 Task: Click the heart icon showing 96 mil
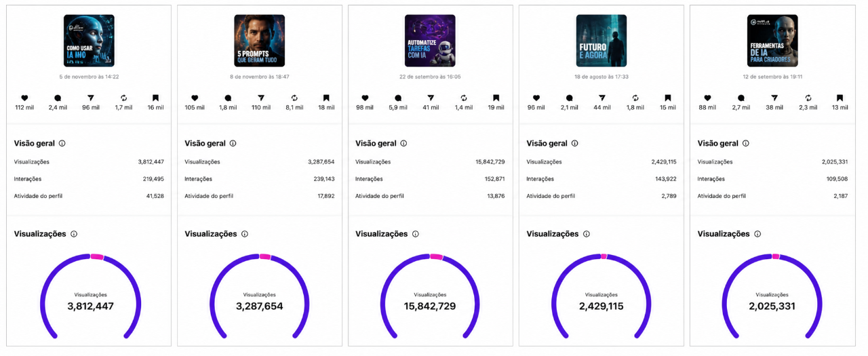coord(536,98)
